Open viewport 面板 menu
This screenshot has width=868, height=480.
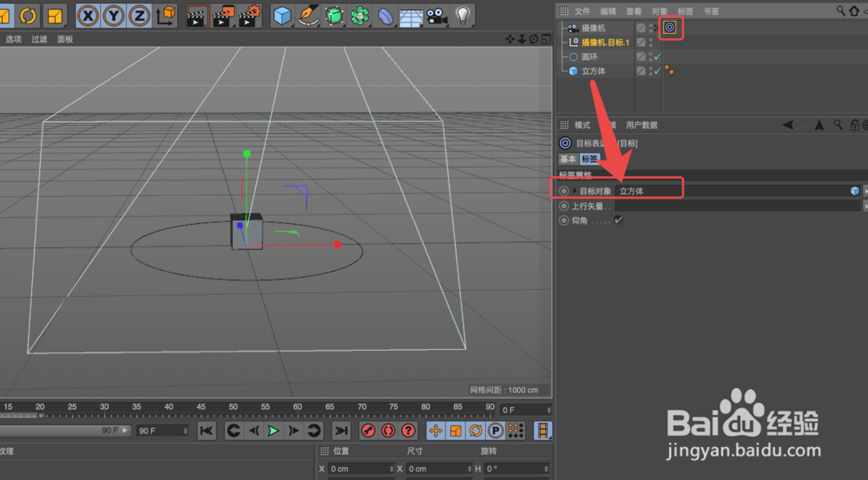coord(65,39)
